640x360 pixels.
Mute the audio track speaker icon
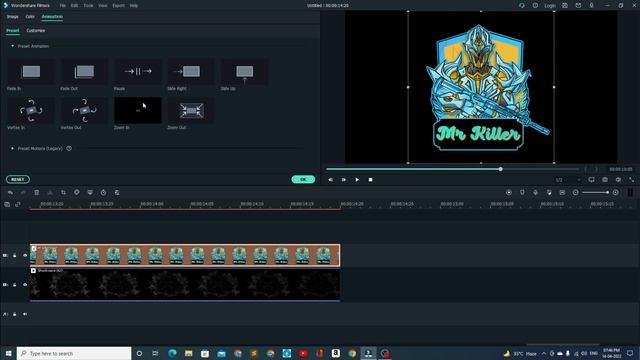tap(25, 314)
